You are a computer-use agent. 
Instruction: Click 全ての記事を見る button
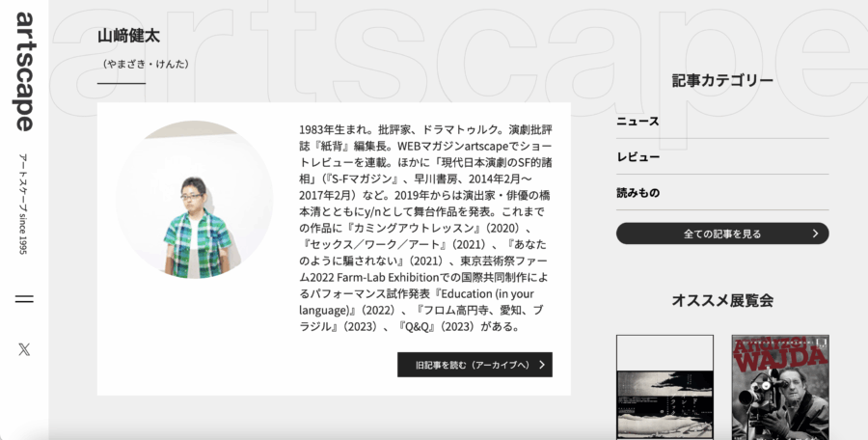click(722, 234)
